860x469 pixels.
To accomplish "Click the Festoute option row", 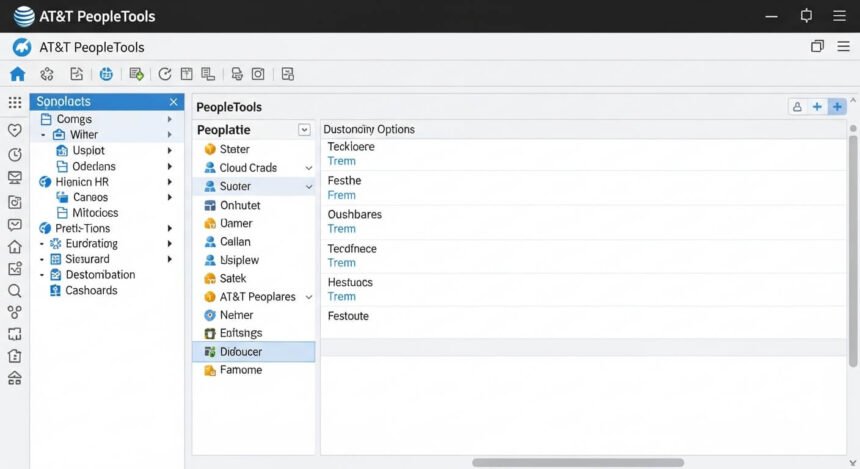I will [583, 322].
